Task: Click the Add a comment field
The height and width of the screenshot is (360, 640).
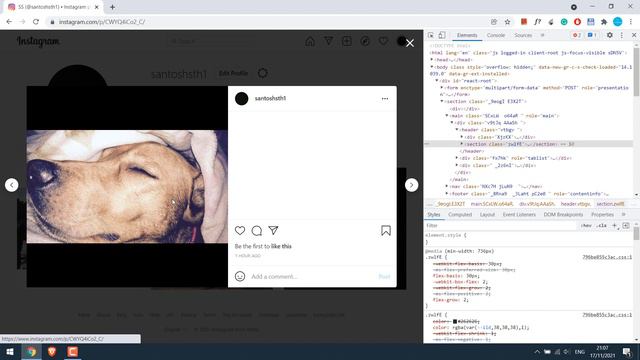Action: click(x=312, y=276)
